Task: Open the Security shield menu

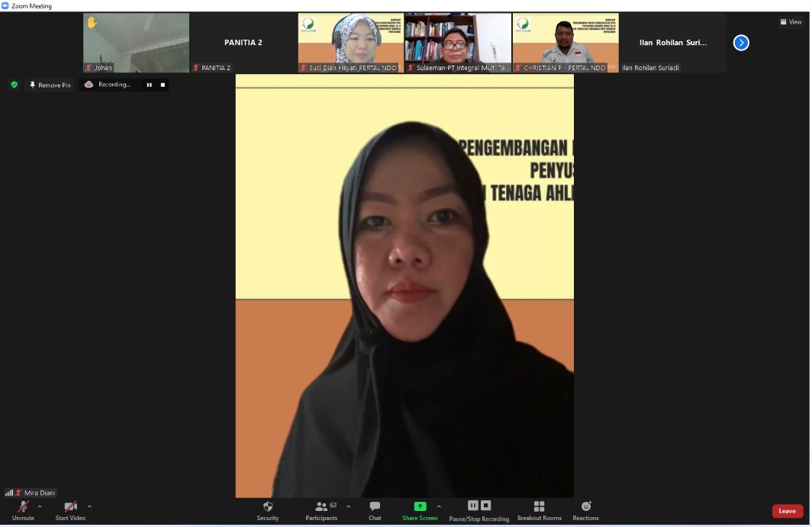Action: [268, 509]
